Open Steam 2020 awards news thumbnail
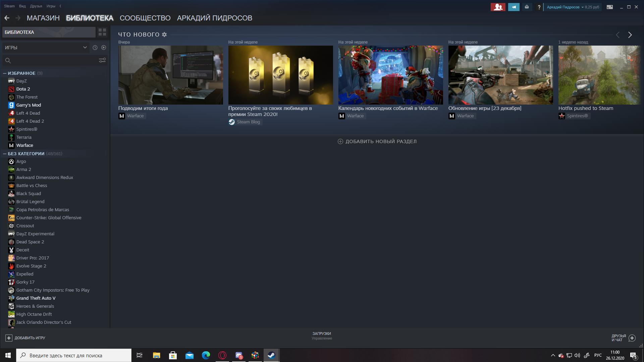The width and height of the screenshot is (644, 362). pos(281,75)
